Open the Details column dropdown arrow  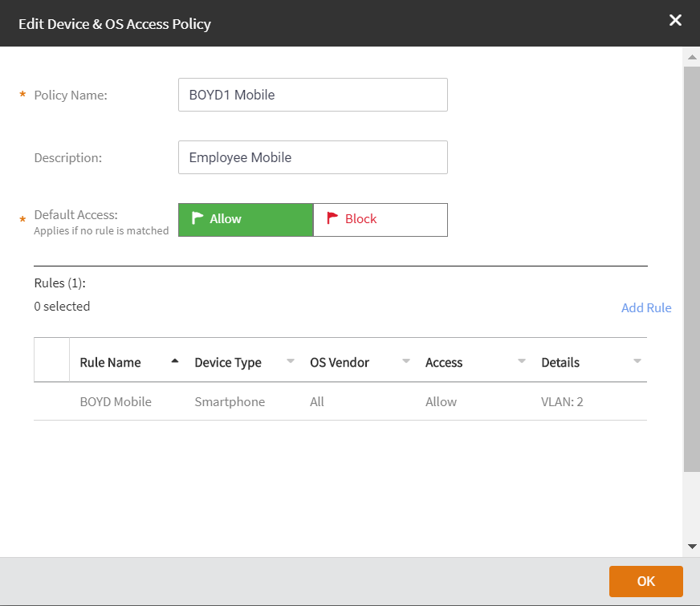pyautogui.click(x=637, y=361)
